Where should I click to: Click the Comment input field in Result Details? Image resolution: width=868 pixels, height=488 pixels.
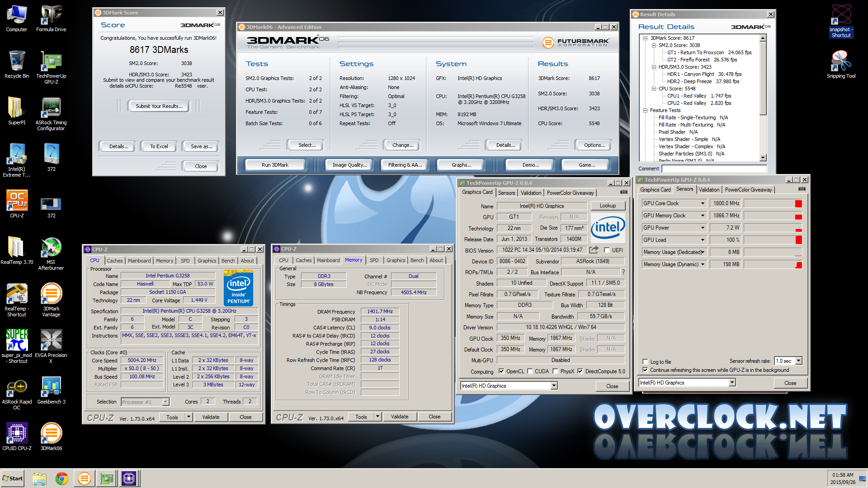pyautogui.click(x=714, y=169)
